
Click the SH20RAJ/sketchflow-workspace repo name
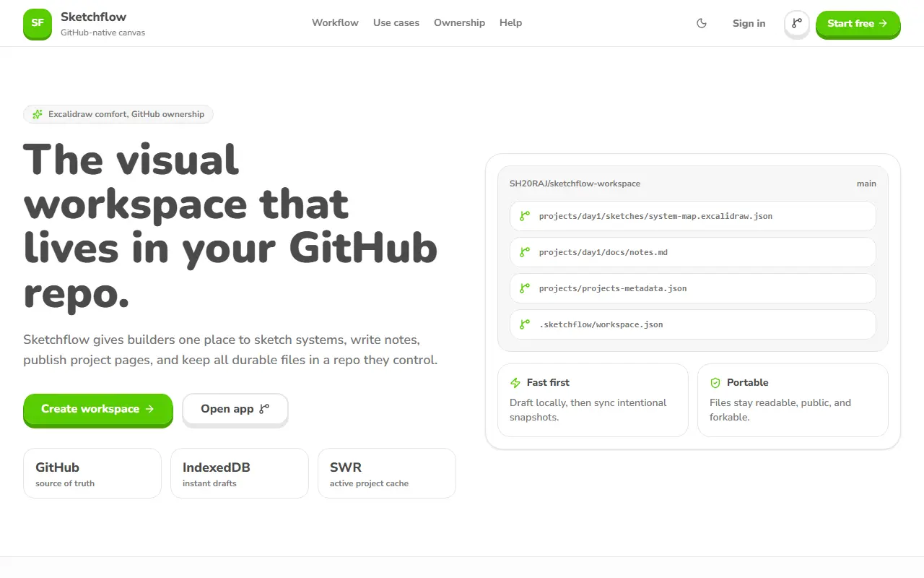point(575,184)
